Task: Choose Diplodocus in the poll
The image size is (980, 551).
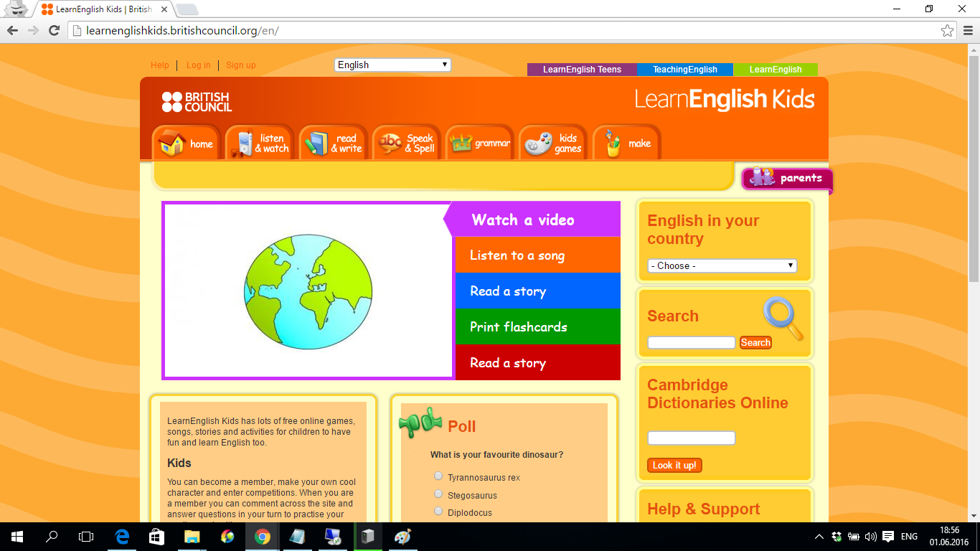Action: click(x=438, y=511)
